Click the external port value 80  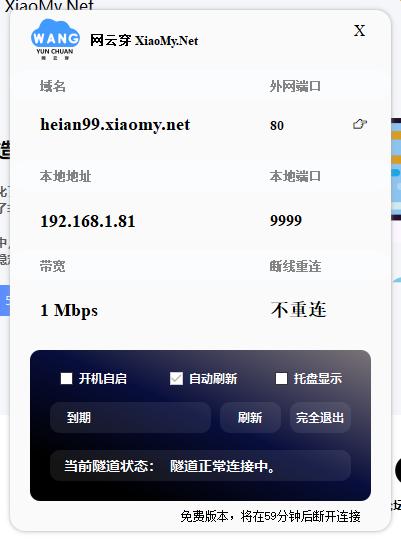click(x=277, y=125)
